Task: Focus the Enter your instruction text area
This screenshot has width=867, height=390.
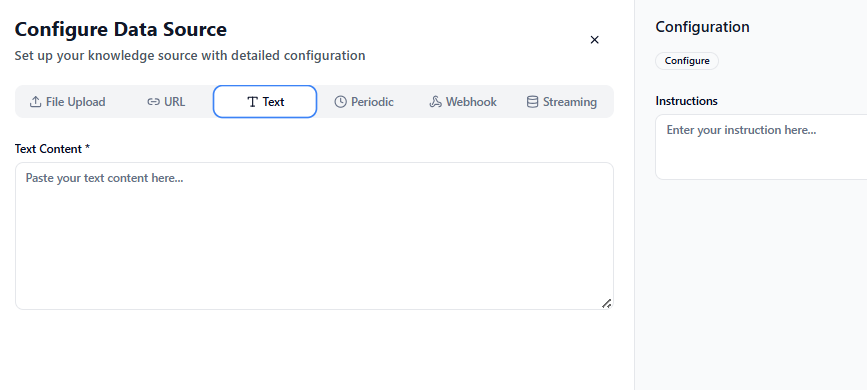Action: pyautogui.click(x=761, y=147)
